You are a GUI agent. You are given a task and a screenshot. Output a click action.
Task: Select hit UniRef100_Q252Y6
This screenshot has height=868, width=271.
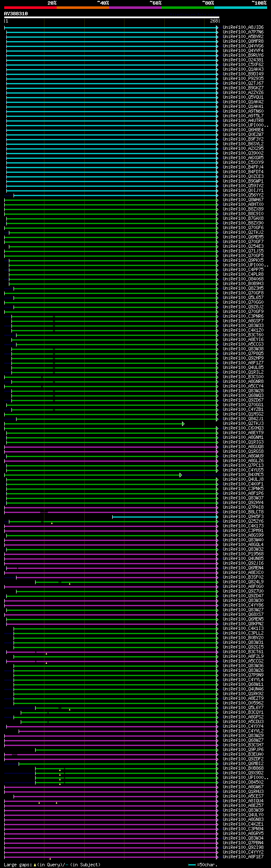pos(243,521)
